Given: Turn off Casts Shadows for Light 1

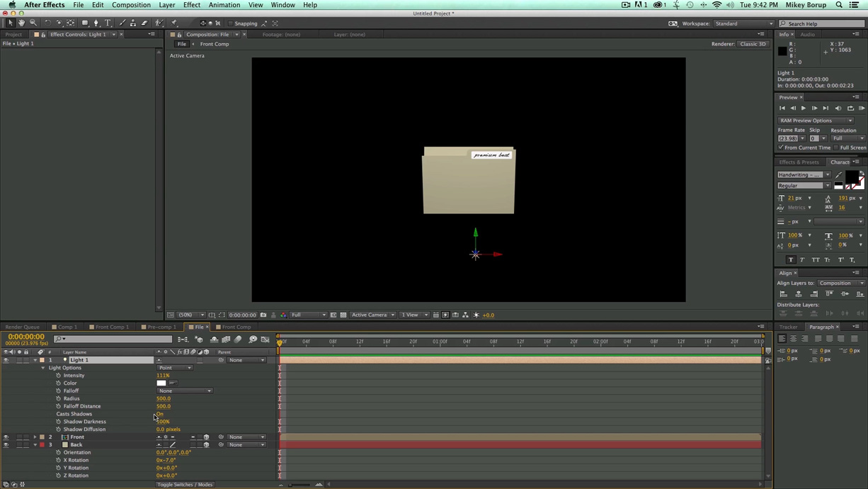Looking at the screenshot, I should coord(159,414).
